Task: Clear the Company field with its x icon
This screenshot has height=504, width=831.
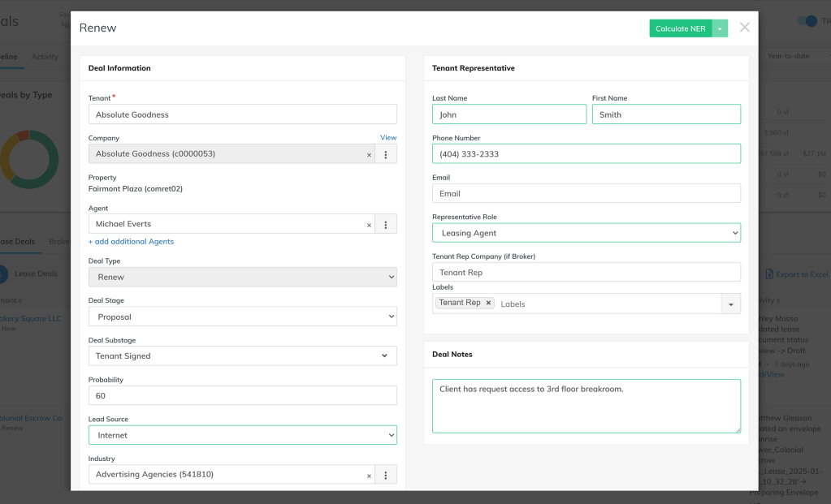Action: [x=369, y=154]
